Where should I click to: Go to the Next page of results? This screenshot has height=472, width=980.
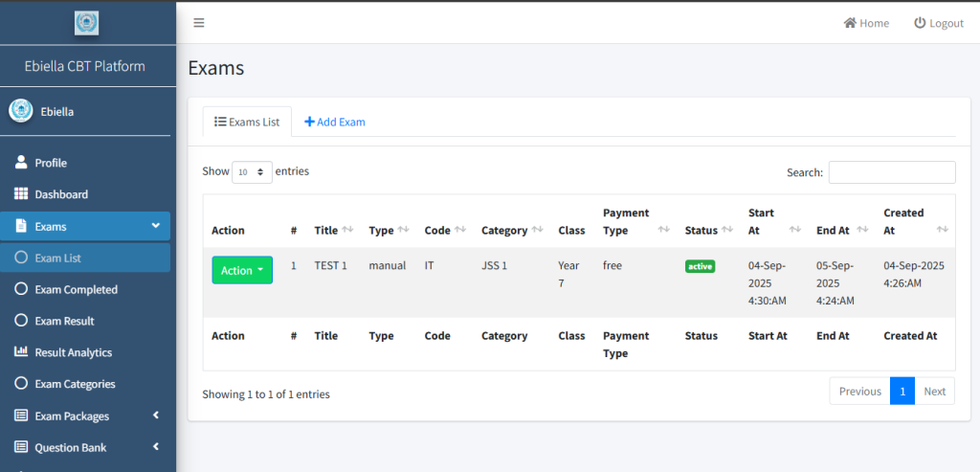(x=934, y=392)
